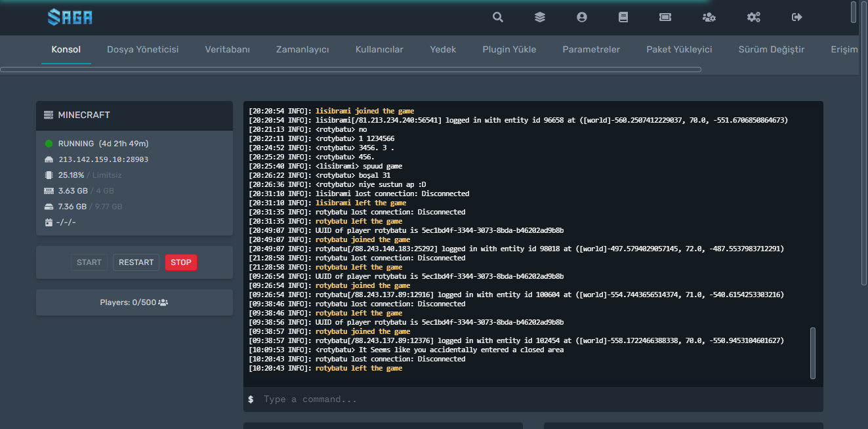868x429 pixels.
Task: Open the stacked layers servers icon
Action: pos(540,18)
